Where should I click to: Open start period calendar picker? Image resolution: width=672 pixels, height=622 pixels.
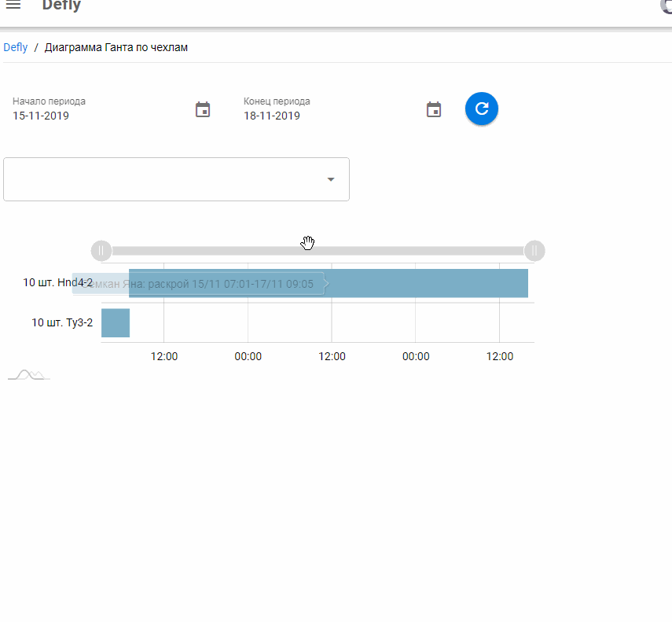[203, 110]
